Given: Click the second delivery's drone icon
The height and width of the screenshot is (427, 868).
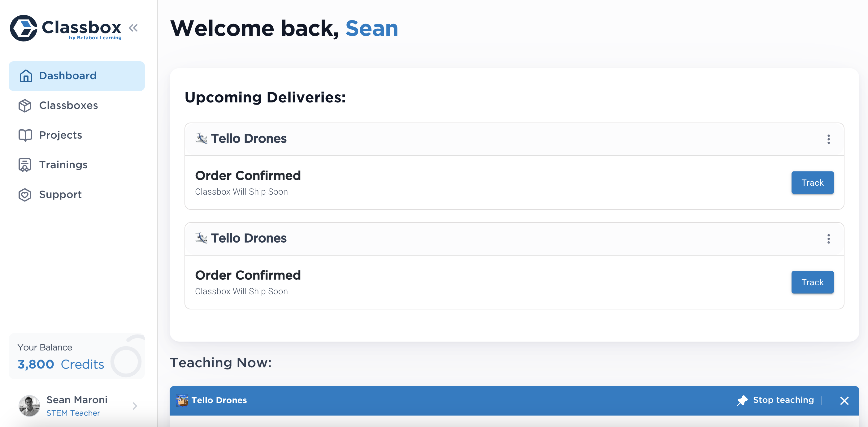Looking at the screenshot, I should (202, 238).
